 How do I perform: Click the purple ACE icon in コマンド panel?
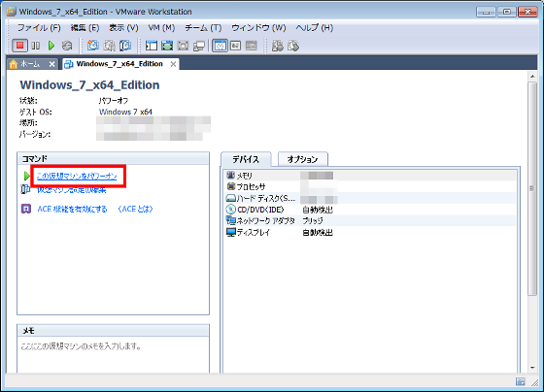coord(26,209)
